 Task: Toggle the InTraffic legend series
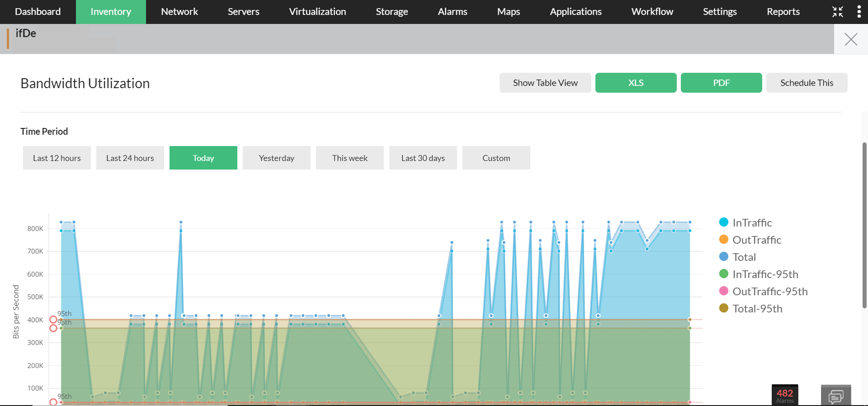point(751,222)
